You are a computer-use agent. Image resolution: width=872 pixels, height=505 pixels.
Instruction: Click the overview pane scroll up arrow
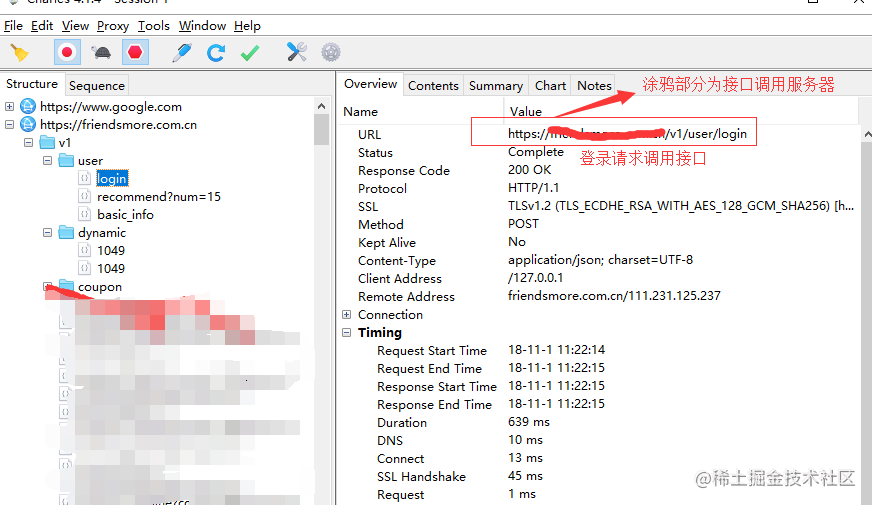coord(867,135)
